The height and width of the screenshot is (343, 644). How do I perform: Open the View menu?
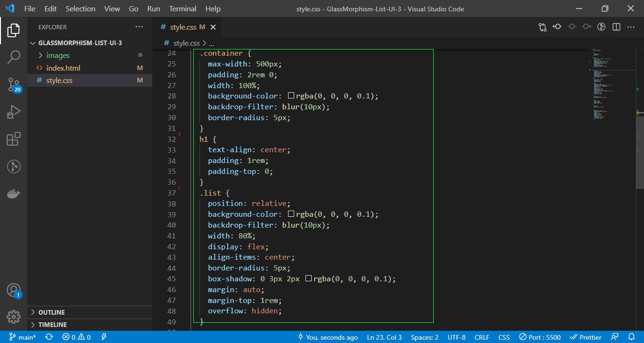click(x=112, y=8)
